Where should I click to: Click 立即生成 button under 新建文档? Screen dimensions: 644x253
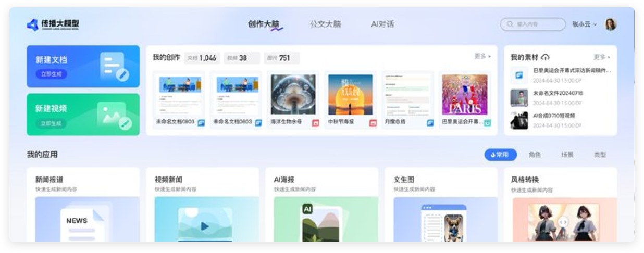point(52,74)
